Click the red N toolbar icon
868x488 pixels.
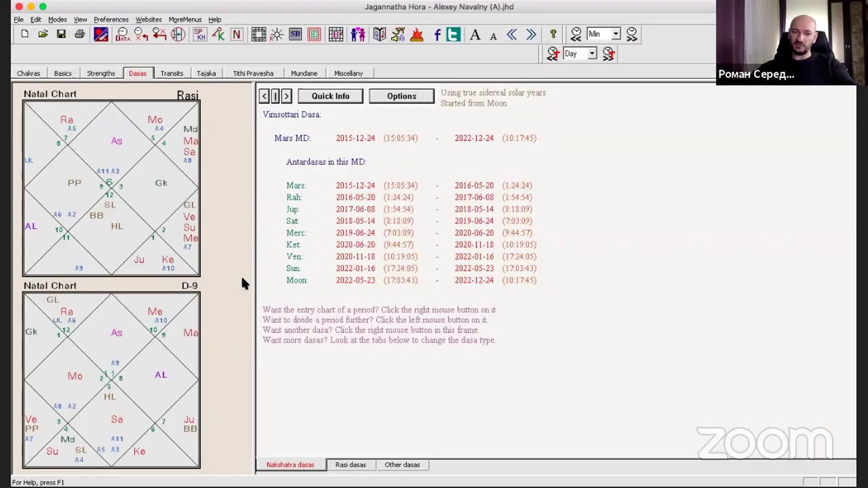click(237, 34)
